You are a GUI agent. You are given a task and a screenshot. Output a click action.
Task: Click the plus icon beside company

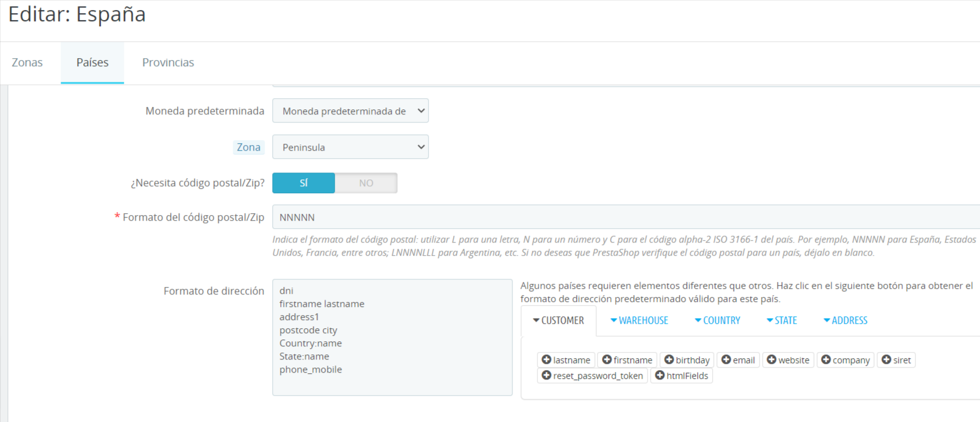click(x=826, y=360)
